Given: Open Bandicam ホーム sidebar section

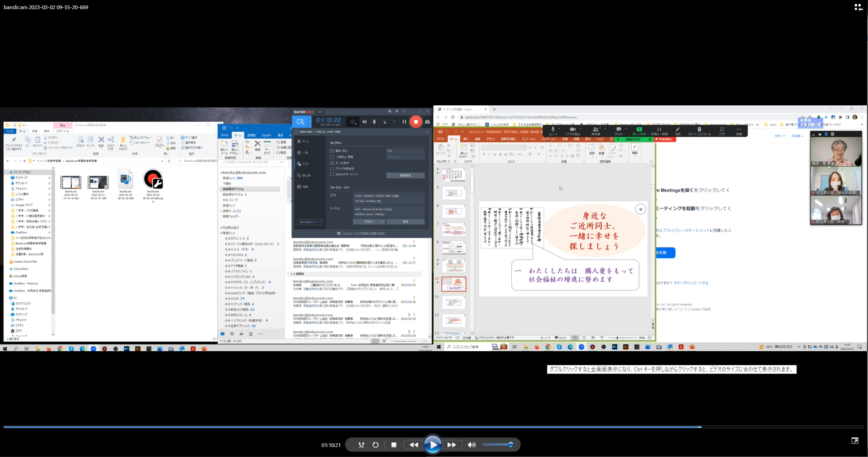Looking at the screenshot, I should (303, 141).
